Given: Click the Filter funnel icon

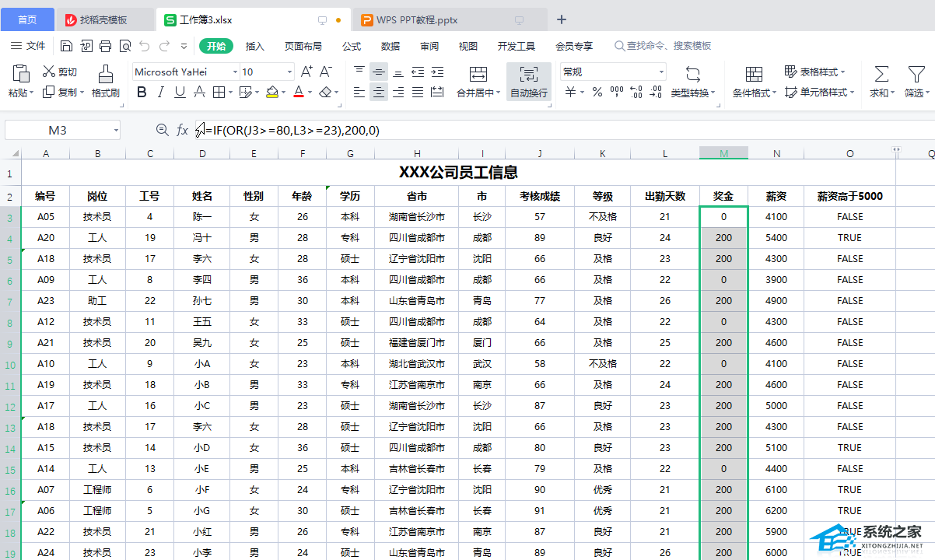Looking at the screenshot, I should tap(916, 74).
